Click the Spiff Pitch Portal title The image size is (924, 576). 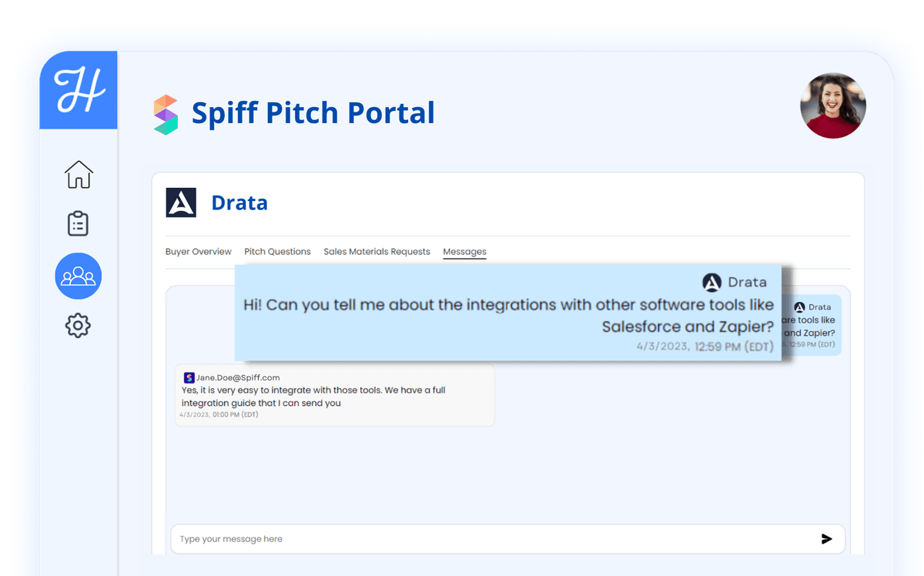tap(312, 112)
